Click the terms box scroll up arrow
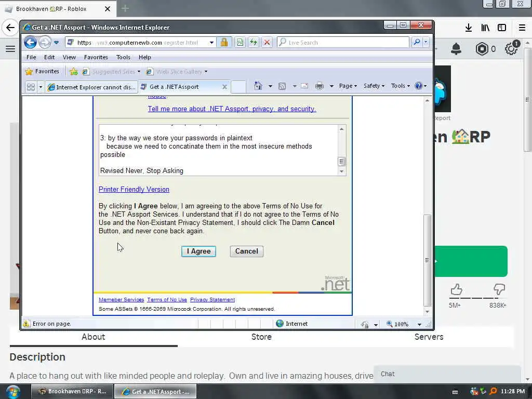The image size is (532, 399). (x=342, y=129)
